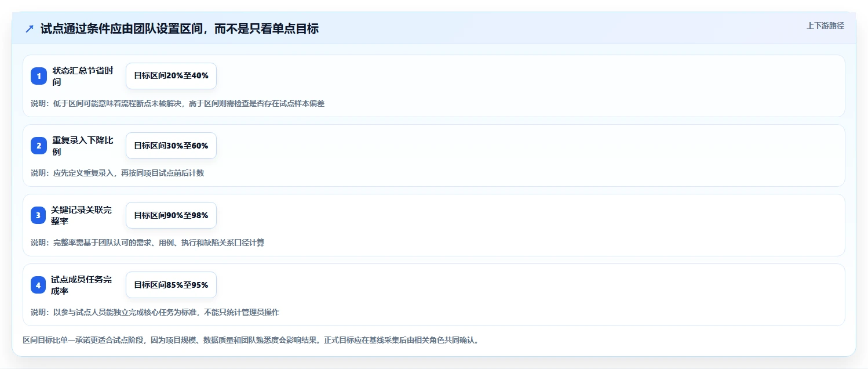Click note starting 低于区间可能意味着流程断点

(x=177, y=103)
